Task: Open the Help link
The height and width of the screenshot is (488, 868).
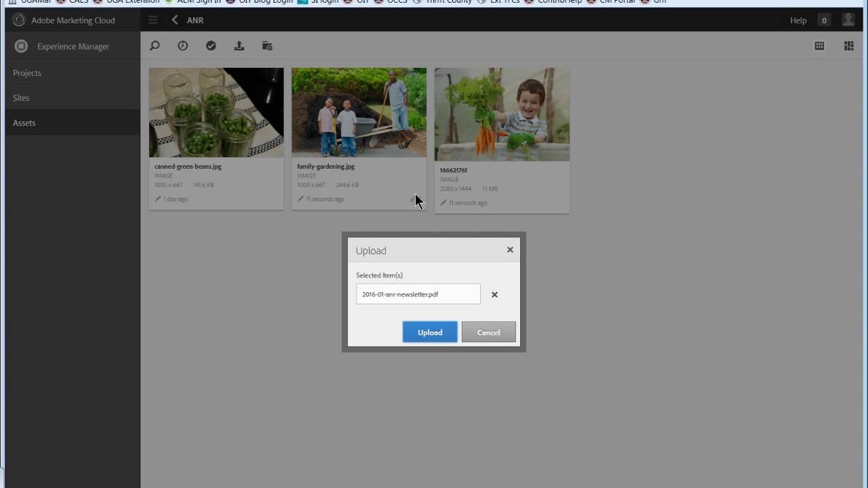Action: (798, 20)
